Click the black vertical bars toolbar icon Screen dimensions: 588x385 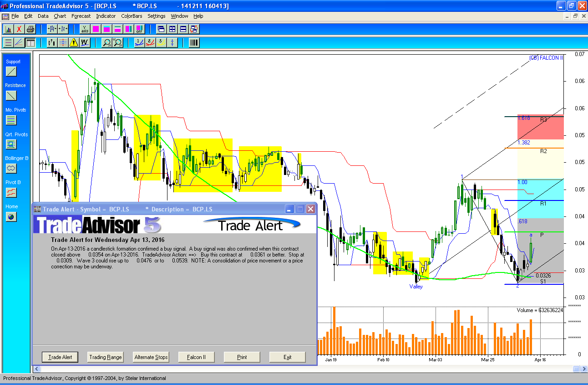pos(194,43)
